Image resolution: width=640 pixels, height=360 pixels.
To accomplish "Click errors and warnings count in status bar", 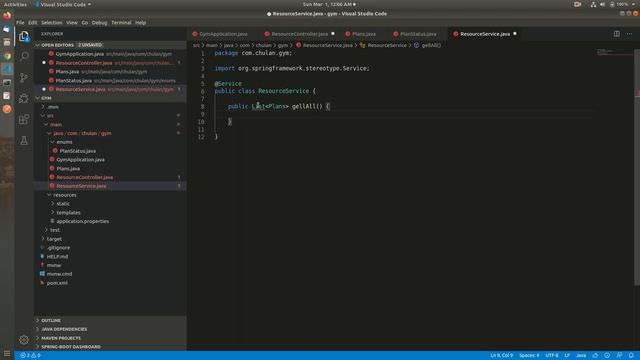I will click(x=31, y=356).
